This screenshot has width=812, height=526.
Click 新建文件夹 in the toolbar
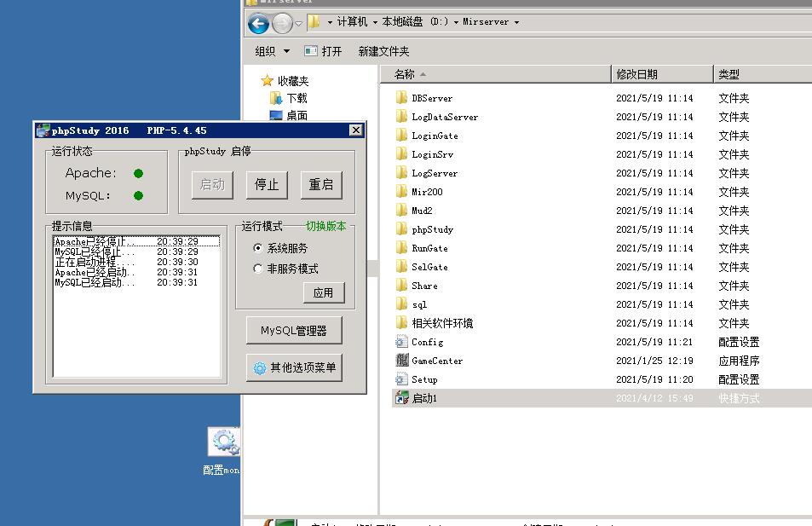(x=383, y=52)
